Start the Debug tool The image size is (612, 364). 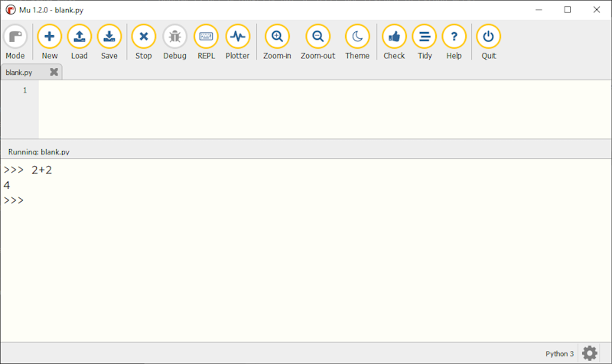(175, 42)
